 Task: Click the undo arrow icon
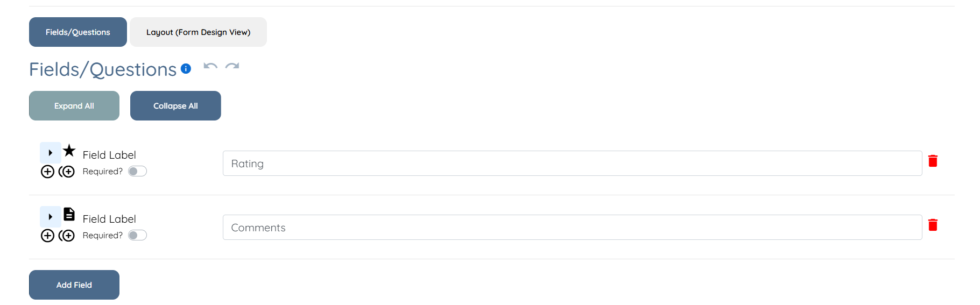(x=210, y=67)
